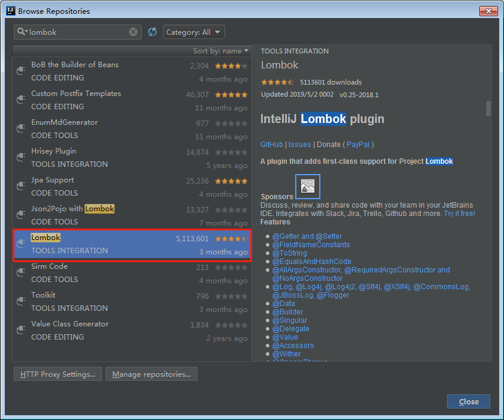504x420 pixels.
Task: Click the v0.25-2018.1 version text
Action: 359,95
